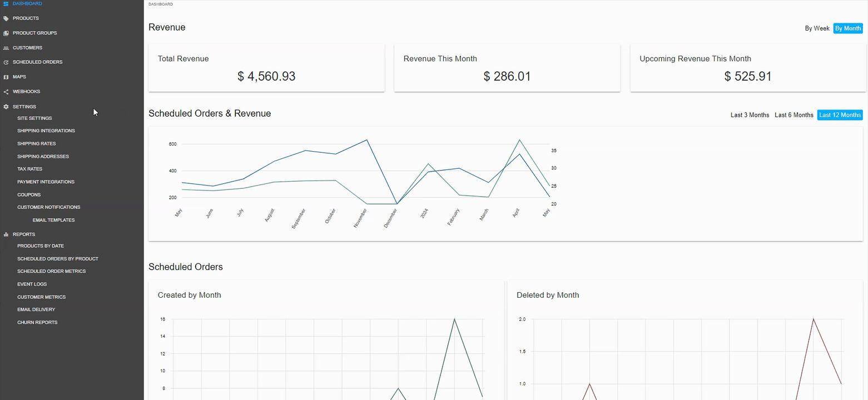Click the Created by Month chart title

190,295
